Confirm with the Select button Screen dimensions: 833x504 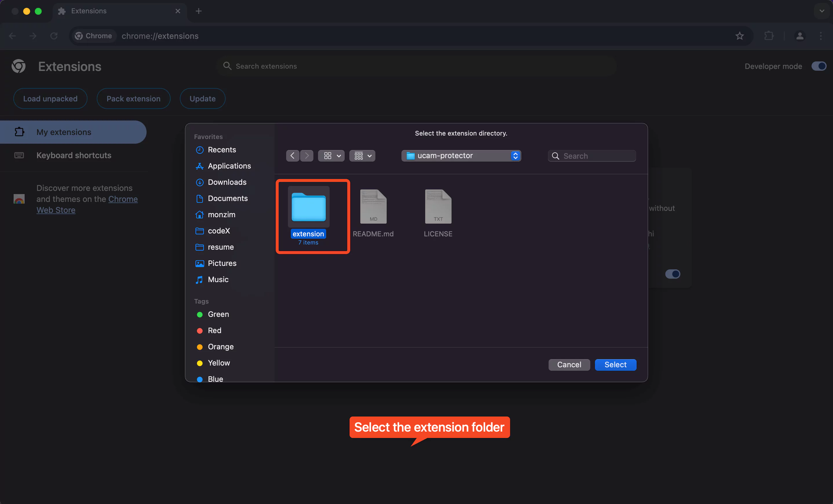tap(615, 365)
